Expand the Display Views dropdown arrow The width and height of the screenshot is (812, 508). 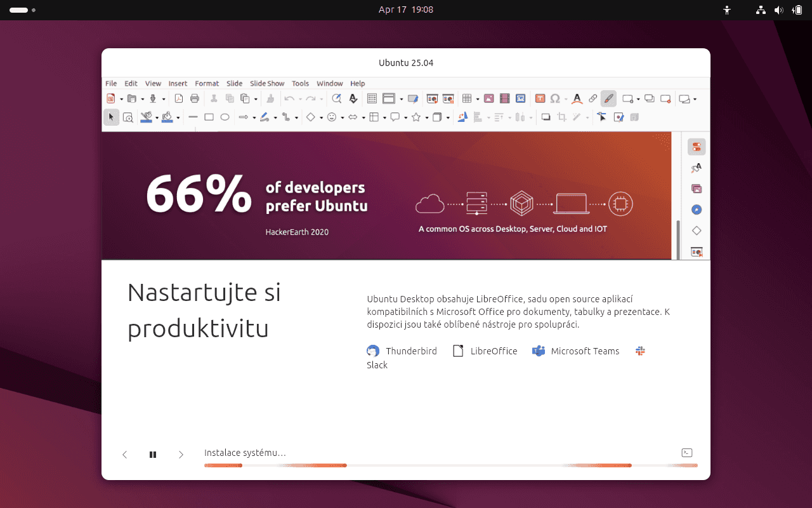pos(401,99)
